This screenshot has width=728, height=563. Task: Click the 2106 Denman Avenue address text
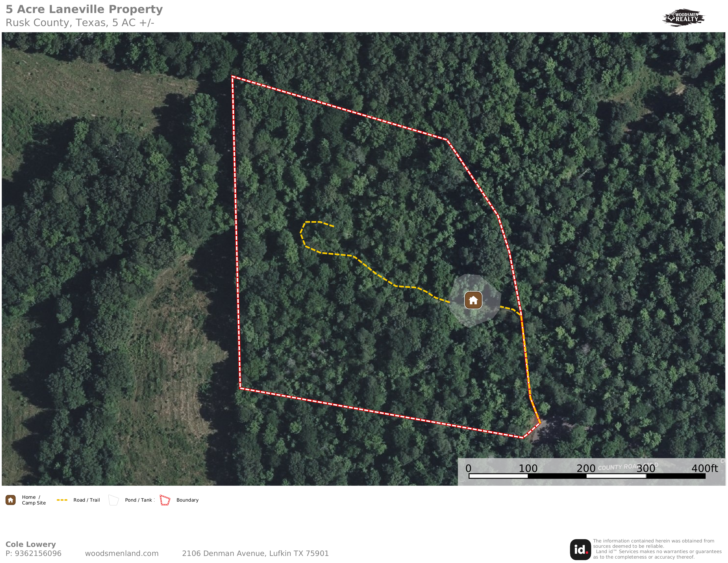[x=255, y=553]
